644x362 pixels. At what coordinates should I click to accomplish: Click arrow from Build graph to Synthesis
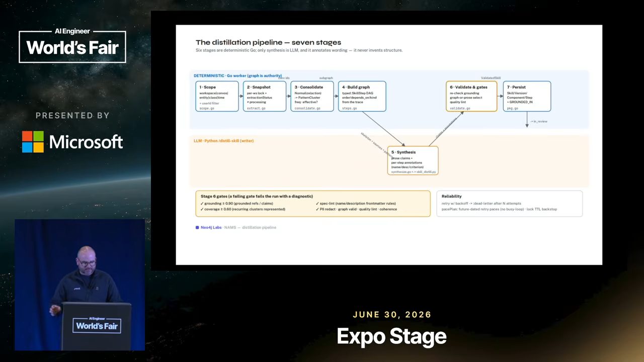(x=383, y=129)
